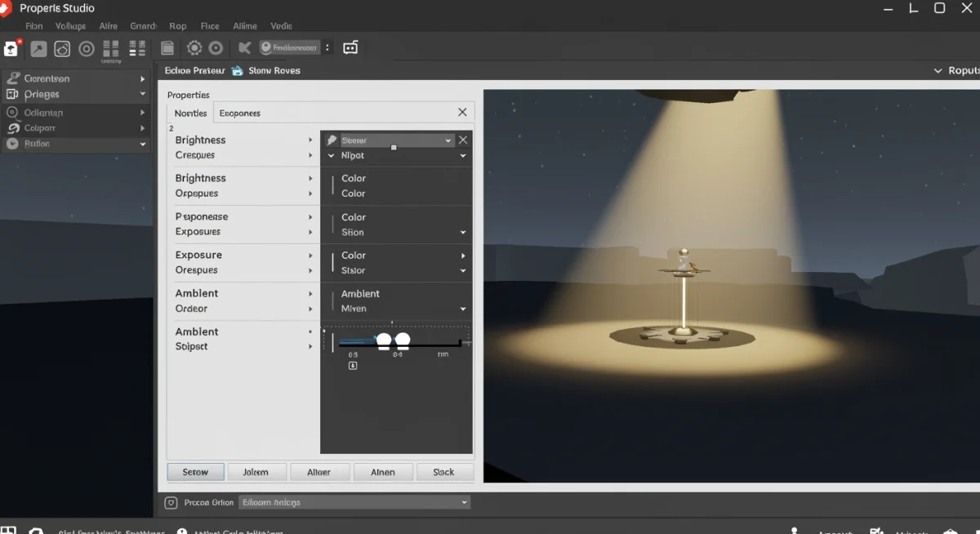Open the Volhupe menu
The width and height of the screenshot is (980, 534).
coord(70,26)
